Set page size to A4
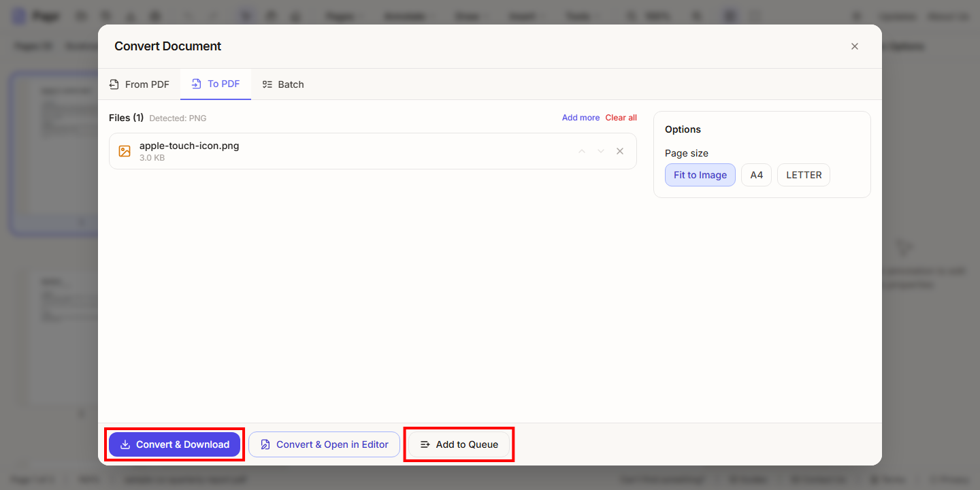This screenshot has width=980, height=490. coord(756,175)
